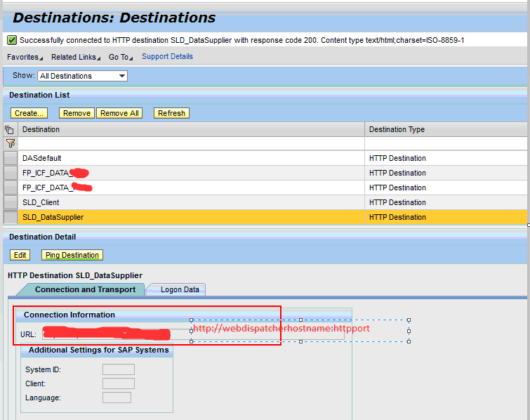
Task: Select the row selector for DASdefault
Action: click(x=10, y=158)
